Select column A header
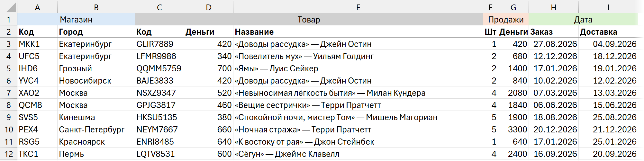The height and width of the screenshot is (161, 644). (37, 7)
